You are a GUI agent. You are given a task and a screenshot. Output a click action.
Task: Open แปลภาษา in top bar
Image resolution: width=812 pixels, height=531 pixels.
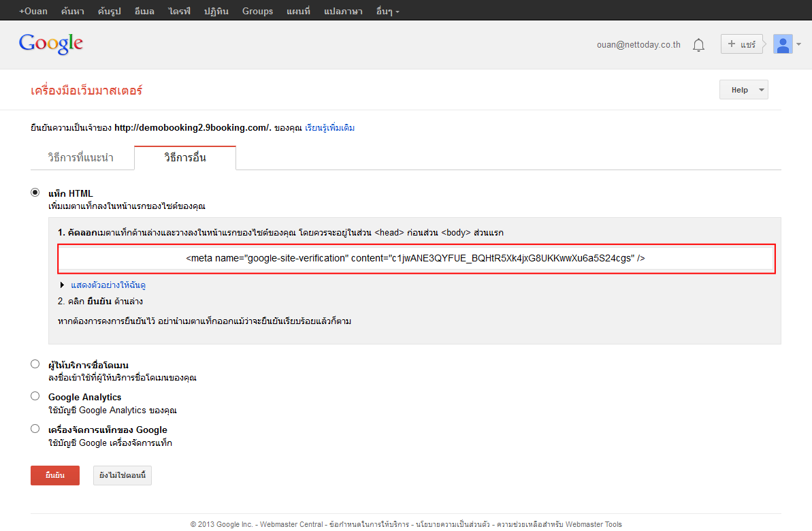tap(343, 11)
